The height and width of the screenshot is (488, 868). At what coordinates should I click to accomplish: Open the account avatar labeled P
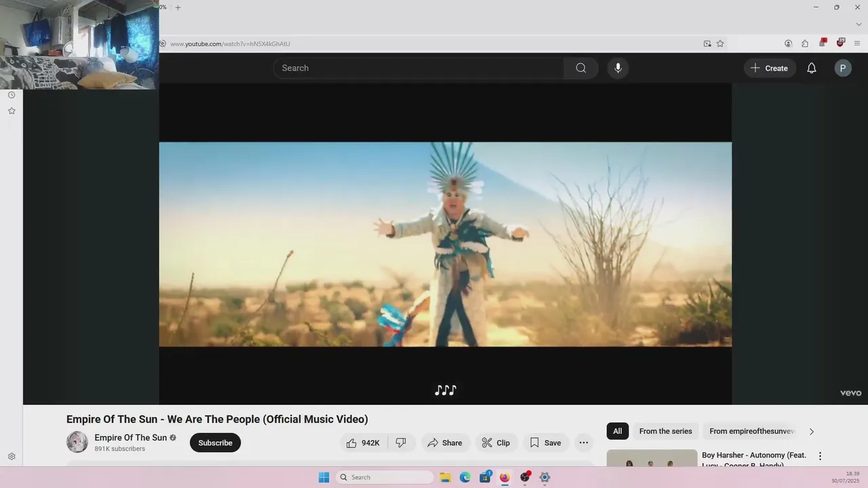pyautogui.click(x=843, y=68)
